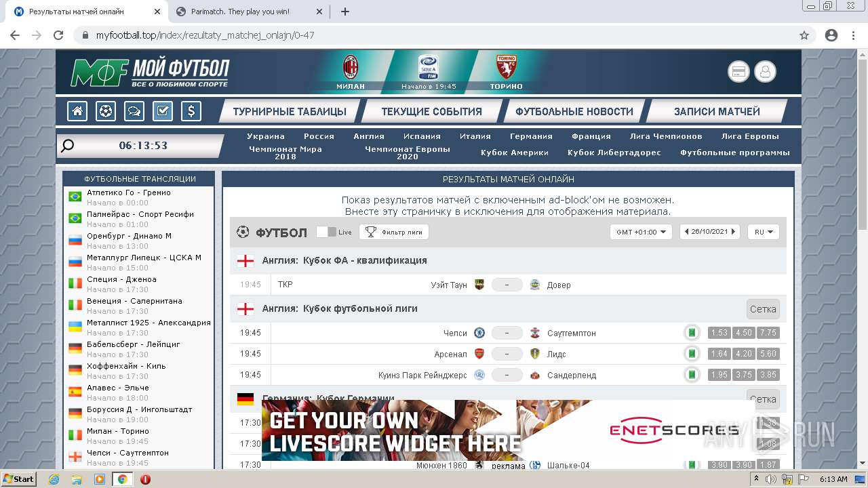
Task: Open the credit card icon in header
Action: (x=738, y=71)
